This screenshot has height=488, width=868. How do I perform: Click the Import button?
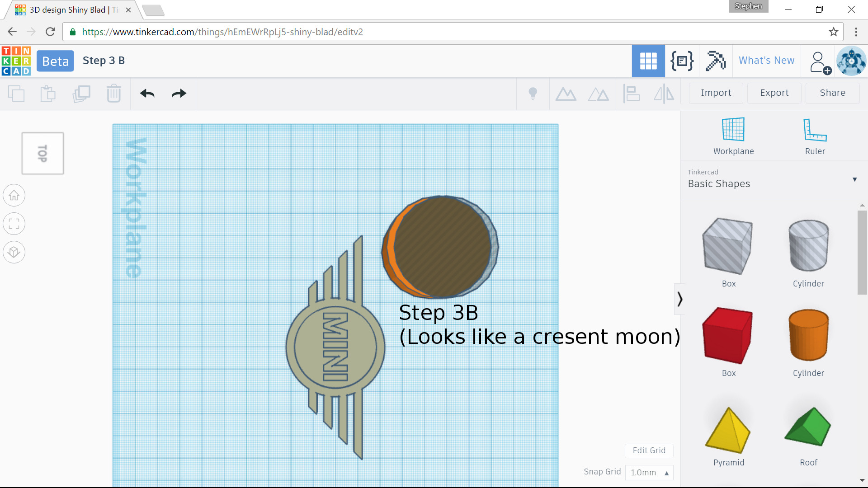pyautogui.click(x=716, y=93)
